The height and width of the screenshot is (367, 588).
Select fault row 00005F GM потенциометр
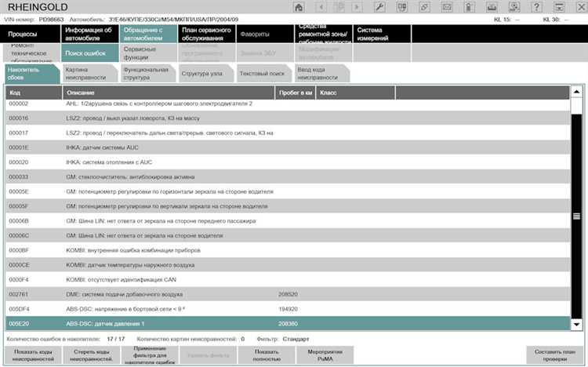click(288, 206)
